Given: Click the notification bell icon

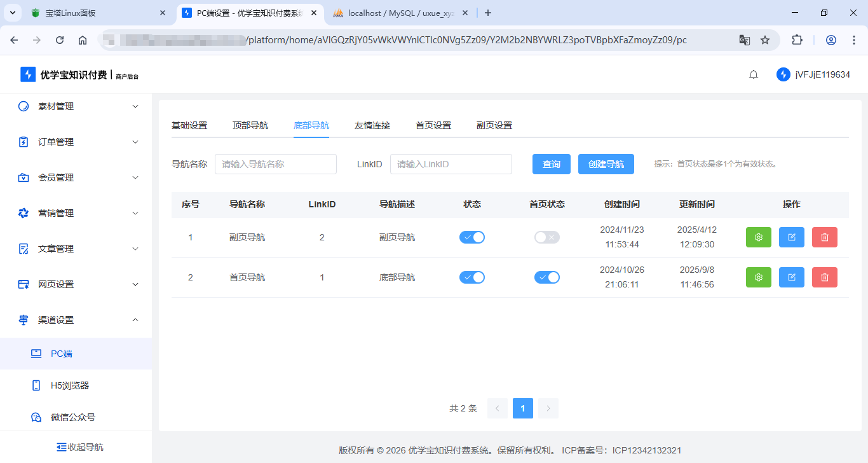Looking at the screenshot, I should pyautogui.click(x=754, y=74).
